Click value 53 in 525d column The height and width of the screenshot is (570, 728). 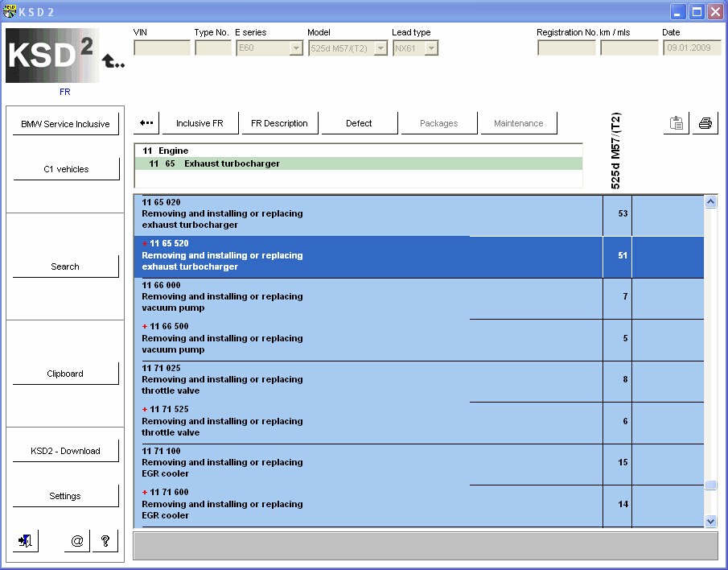point(623,213)
